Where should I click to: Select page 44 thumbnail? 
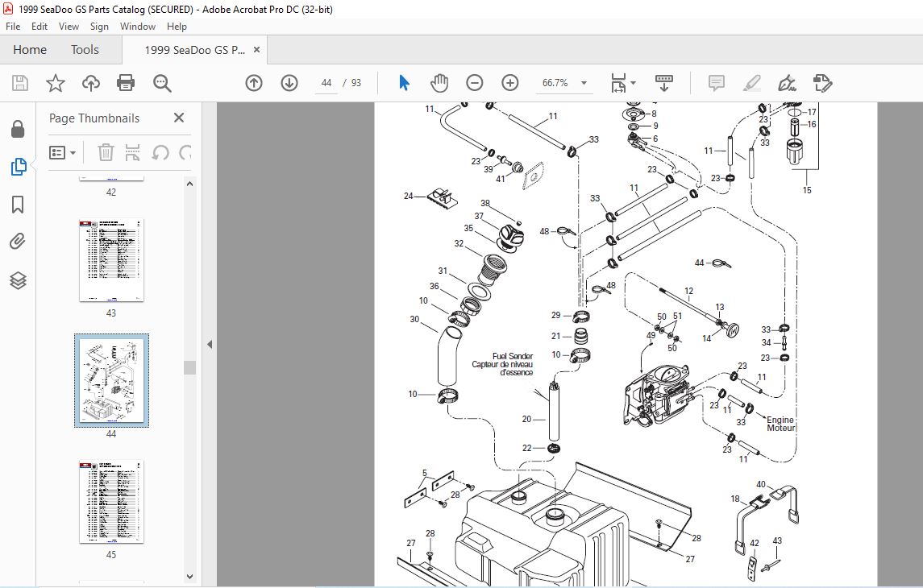(111, 380)
